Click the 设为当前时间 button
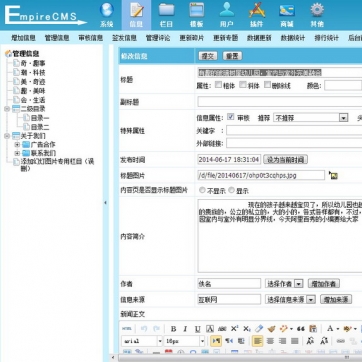Image resolution: width=362 pixels, height=362 pixels. (285, 159)
